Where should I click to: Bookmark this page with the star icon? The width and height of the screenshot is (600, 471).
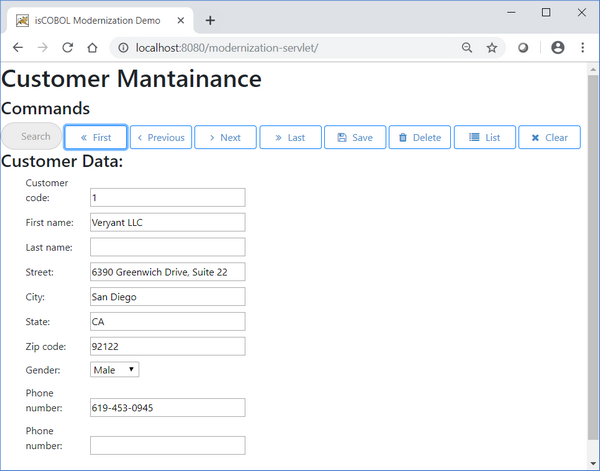pyautogui.click(x=492, y=47)
